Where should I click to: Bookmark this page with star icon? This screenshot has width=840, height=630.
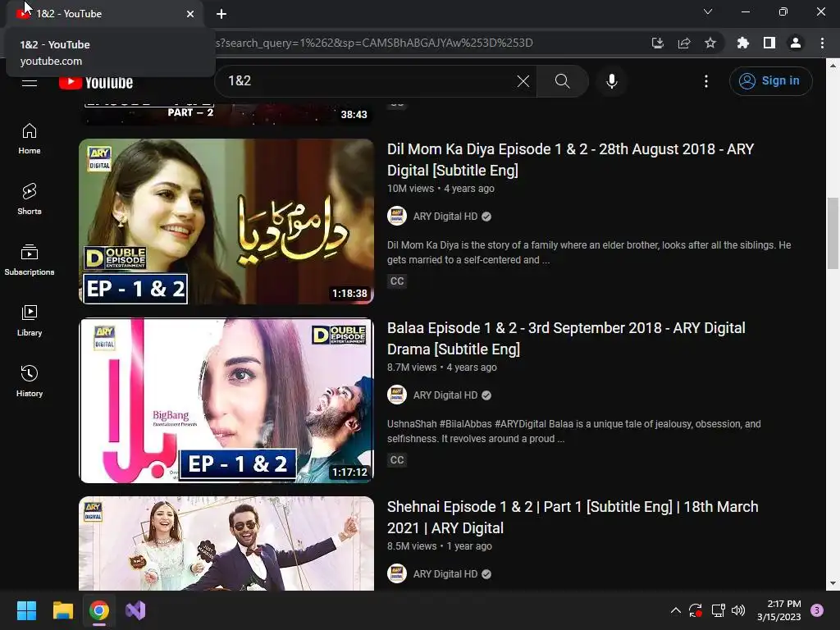pyautogui.click(x=710, y=43)
